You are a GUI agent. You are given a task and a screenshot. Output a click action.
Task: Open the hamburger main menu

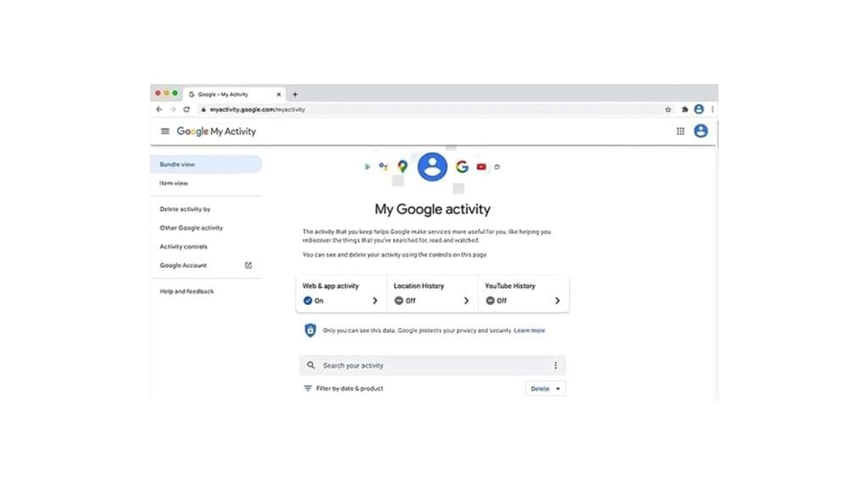164,131
